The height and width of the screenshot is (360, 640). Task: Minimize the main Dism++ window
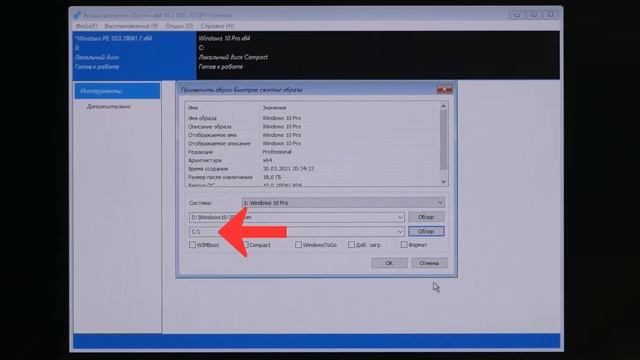(x=517, y=15)
